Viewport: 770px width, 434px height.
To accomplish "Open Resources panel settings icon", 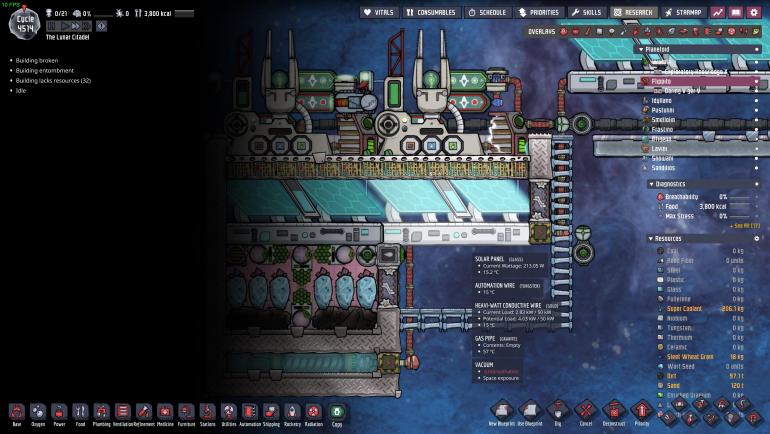I will tap(757, 239).
